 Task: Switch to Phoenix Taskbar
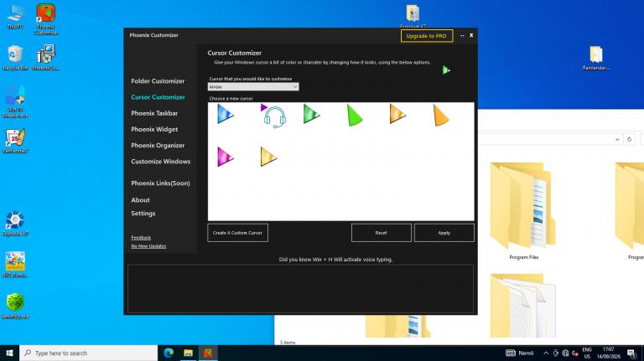pos(154,113)
